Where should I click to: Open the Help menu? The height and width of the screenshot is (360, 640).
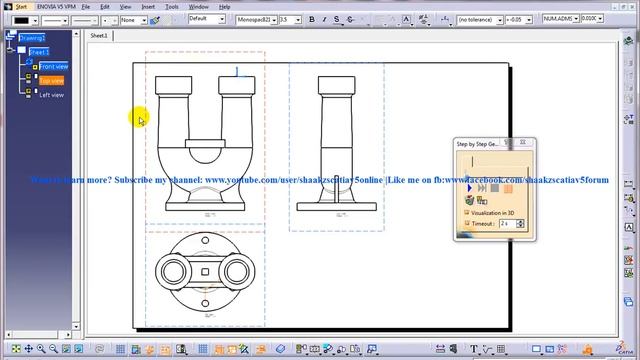tap(224, 7)
